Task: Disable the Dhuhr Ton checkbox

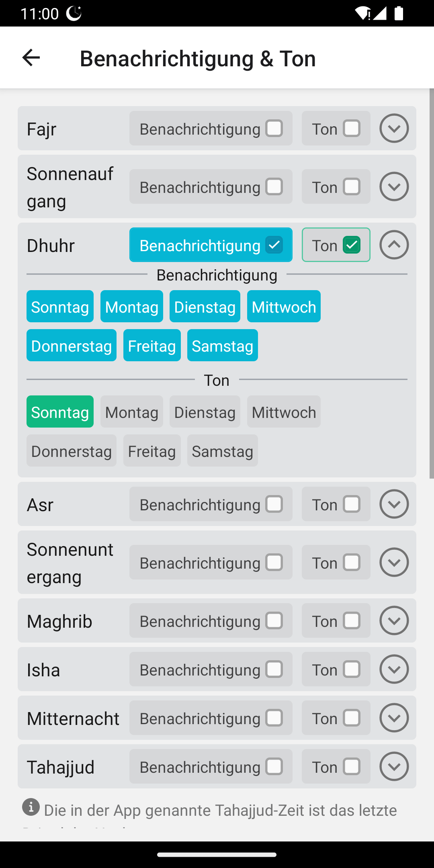Action: pyautogui.click(x=352, y=245)
